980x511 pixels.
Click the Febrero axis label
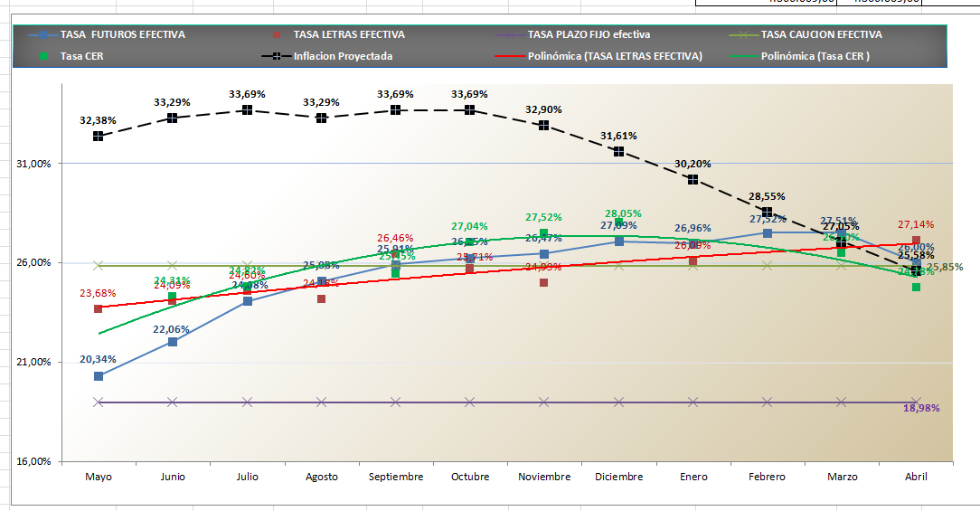(x=767, y=477)
